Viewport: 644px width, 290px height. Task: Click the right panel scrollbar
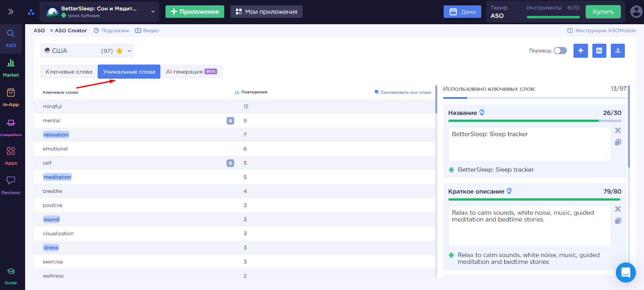tap(629, 126)
